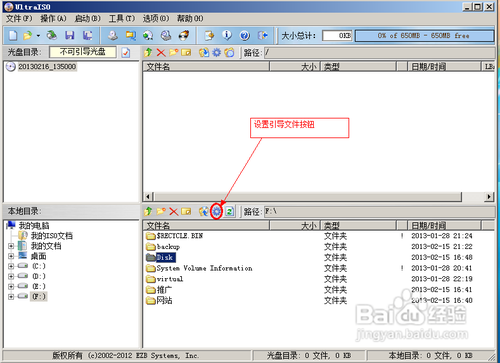Click the Convert format folder icon

point(131,35)
